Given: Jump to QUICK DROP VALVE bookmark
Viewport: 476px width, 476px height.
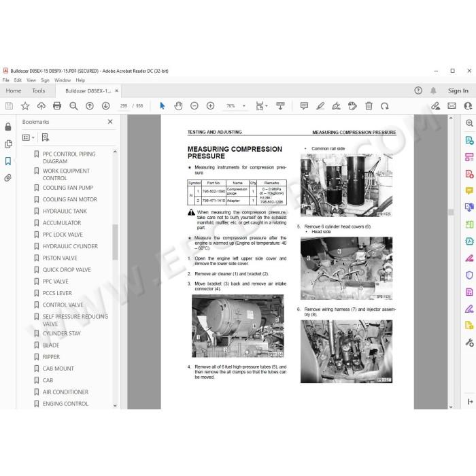Looking at the screenshot, I should (x=67, y=270).
